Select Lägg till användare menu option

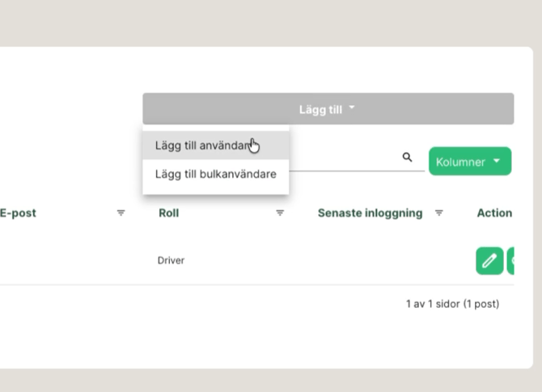[203, 145]
